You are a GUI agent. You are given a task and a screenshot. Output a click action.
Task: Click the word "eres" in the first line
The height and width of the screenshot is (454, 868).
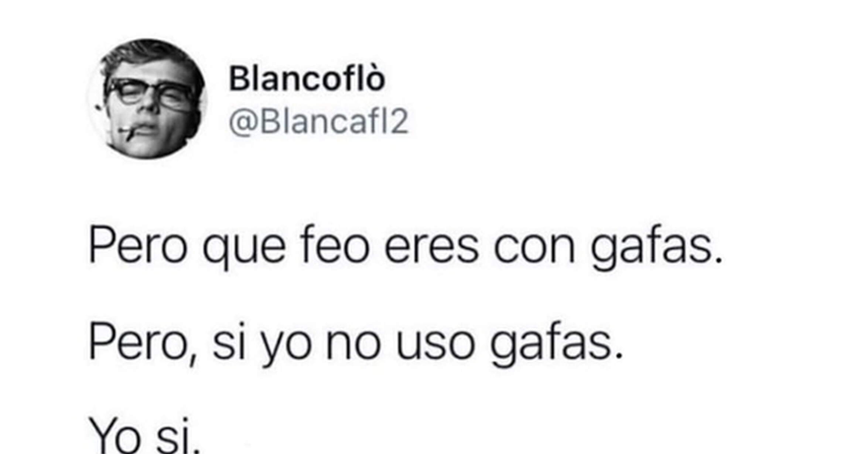click(431, 248)
